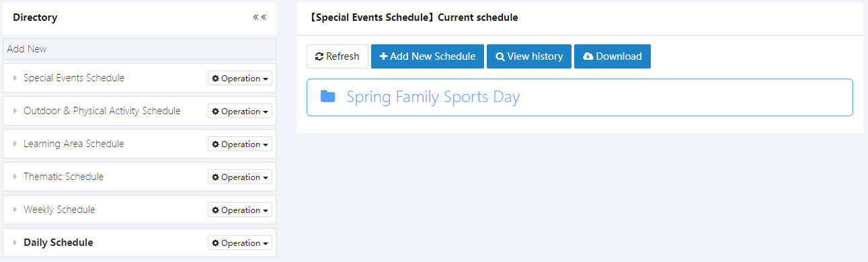Expand the Learning Area Schedule arrow
This screenshot has width=868, height=262.
click(x=15, y=144)
